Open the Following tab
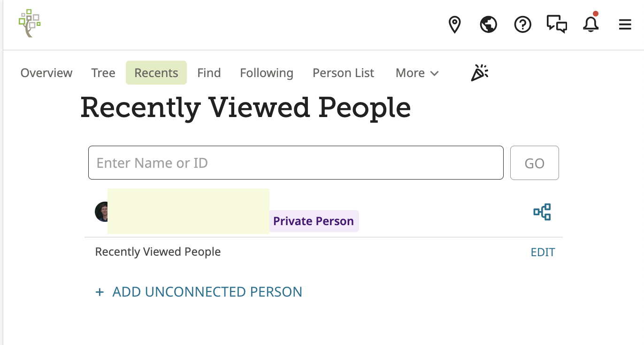644x345 pixels. (x=267, y=73)
